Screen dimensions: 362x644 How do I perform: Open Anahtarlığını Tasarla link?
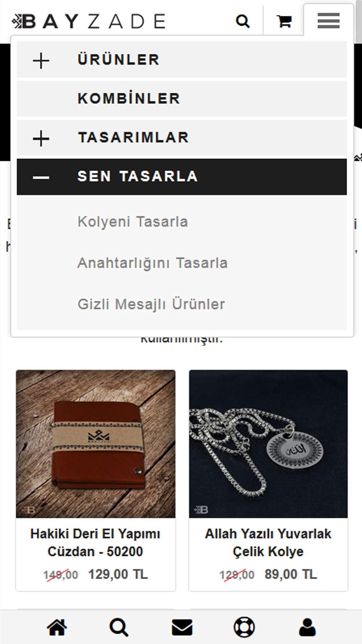pyautogui.click(x=152, y=263)
